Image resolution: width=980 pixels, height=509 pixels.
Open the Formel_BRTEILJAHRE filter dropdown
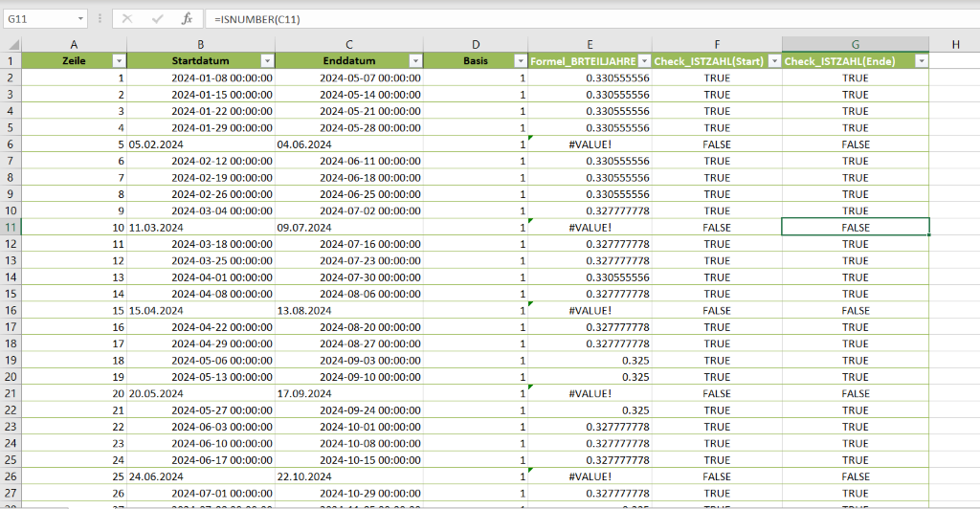644,61
